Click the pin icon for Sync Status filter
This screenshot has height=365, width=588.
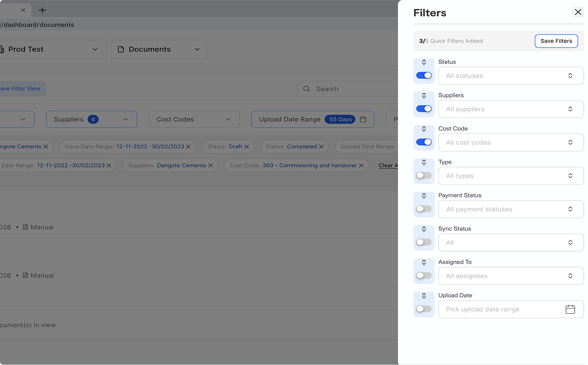coord(424,230)
